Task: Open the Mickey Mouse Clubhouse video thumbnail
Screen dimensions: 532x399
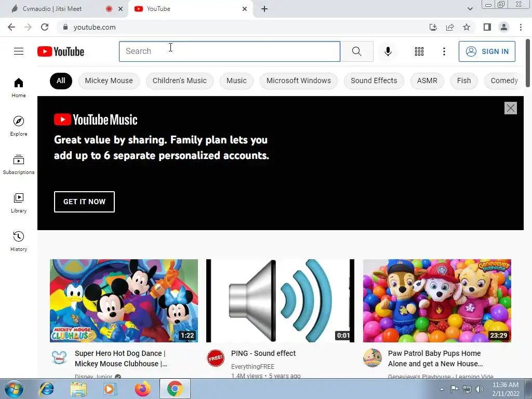Action: click(124, 301)
